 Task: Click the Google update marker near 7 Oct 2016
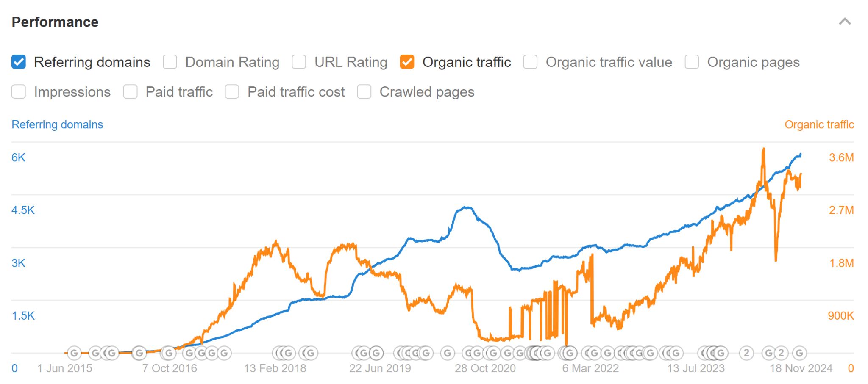click(169, 353)
